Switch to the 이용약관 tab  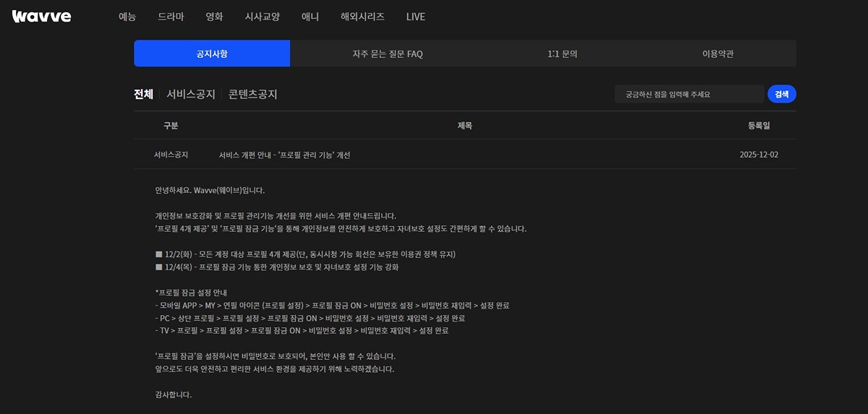pyautogui.click(x=723, y=53)
